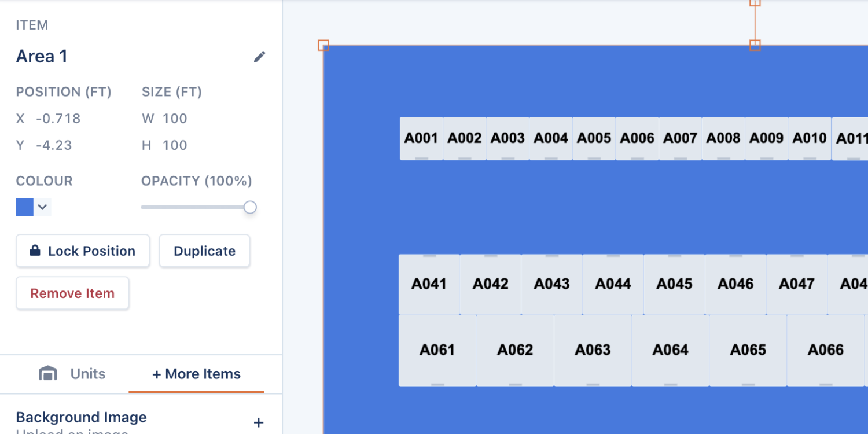Click the top-center resize handle of the area
Viewport: 868px width, 434px height.
(755, 45)
